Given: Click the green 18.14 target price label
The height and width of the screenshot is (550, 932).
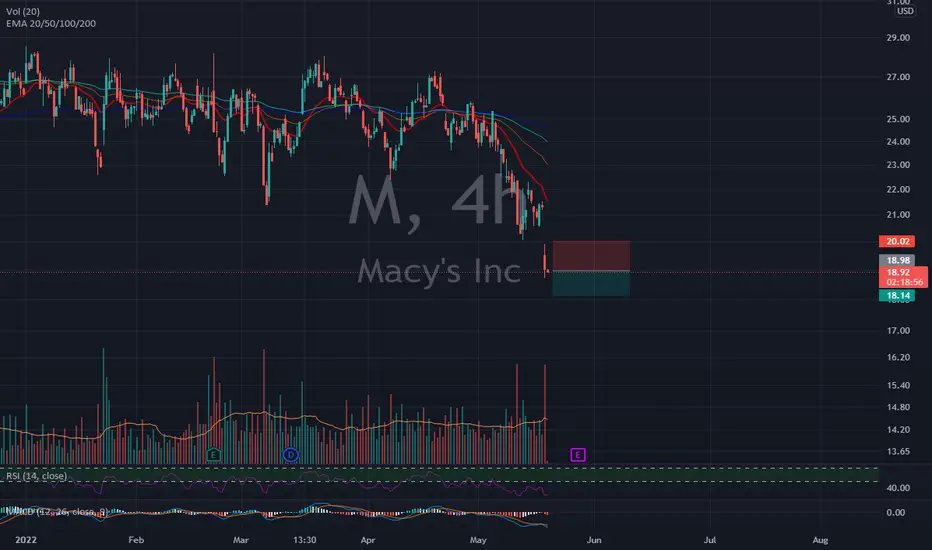Looking at the screenshot, I should (x=897, y=296).
